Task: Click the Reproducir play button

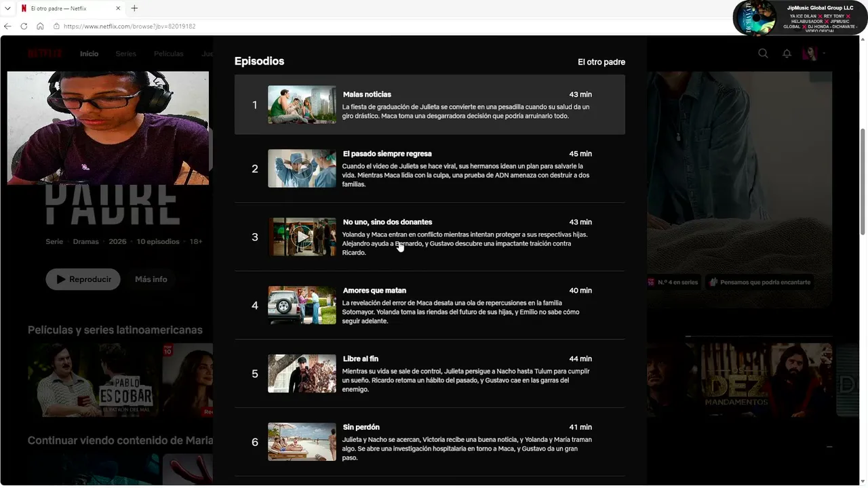Action: (83, 279)
